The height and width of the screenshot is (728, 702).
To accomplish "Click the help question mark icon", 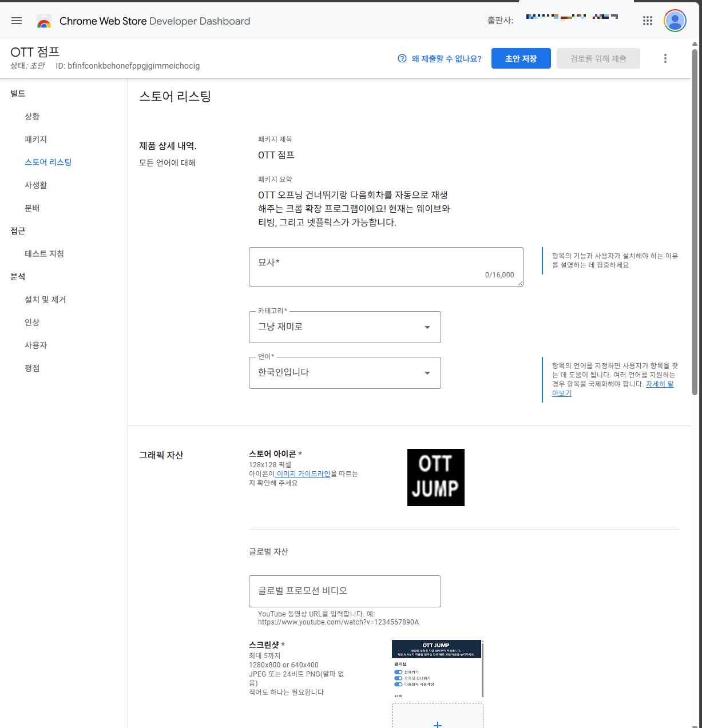I will point(402,58).
